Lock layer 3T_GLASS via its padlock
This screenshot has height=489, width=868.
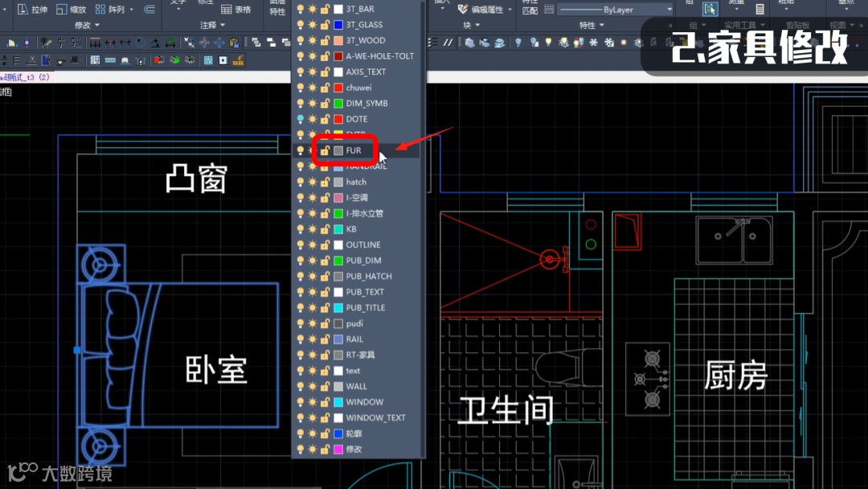coord(325,24)
